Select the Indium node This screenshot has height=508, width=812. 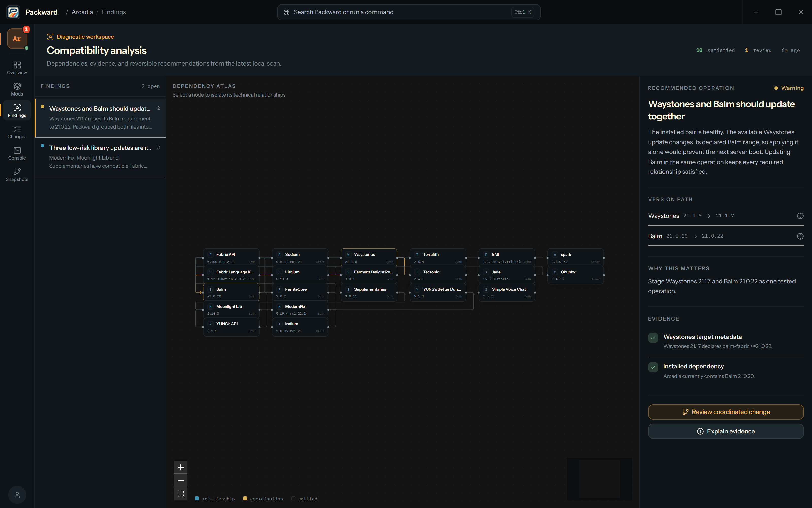(x=300, y=327)
